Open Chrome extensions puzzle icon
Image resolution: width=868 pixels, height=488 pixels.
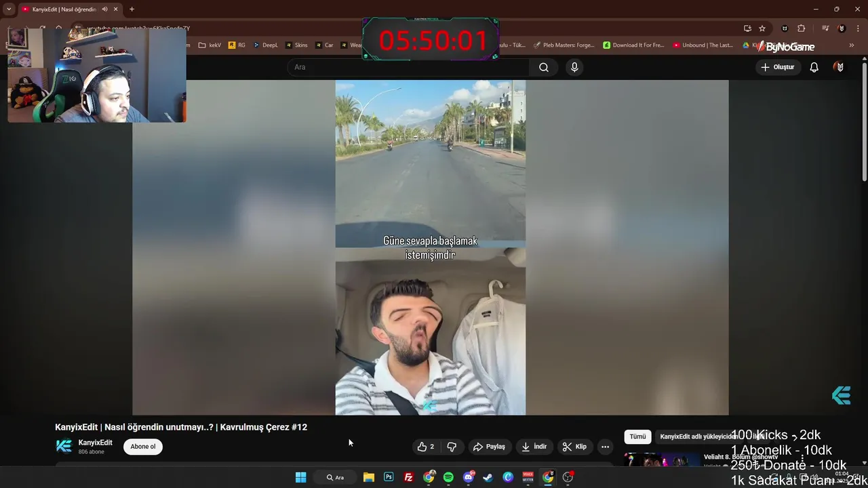(x=802, y=28)
